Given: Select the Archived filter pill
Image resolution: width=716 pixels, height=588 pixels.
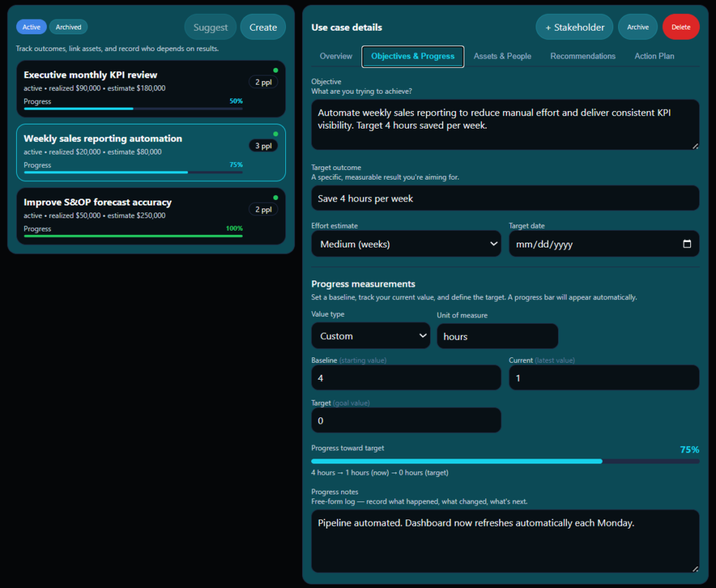Looking at the screenshot, I should (x=69, y=27).
